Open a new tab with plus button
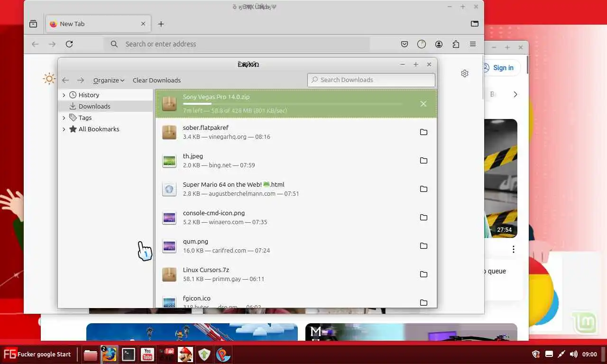 (161, 24)
